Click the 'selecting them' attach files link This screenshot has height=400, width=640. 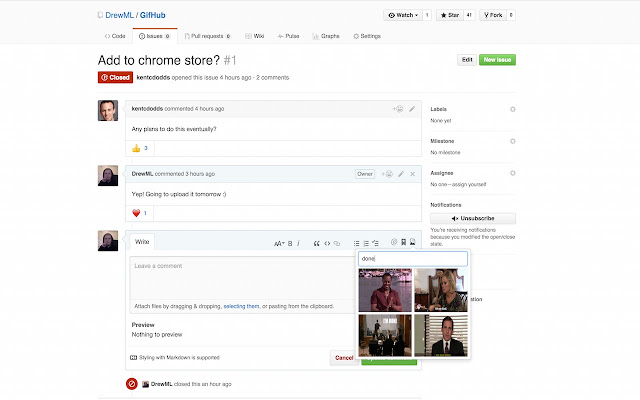(241, 307)
